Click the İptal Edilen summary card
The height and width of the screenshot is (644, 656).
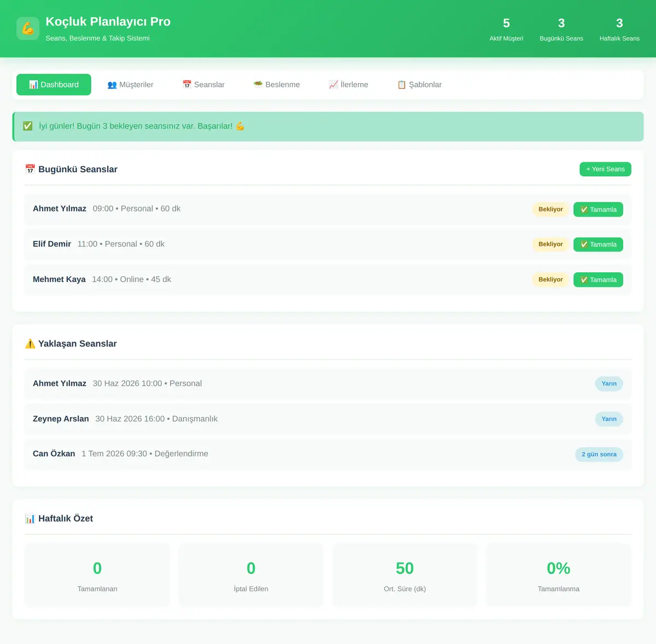(x=251, y=575)
